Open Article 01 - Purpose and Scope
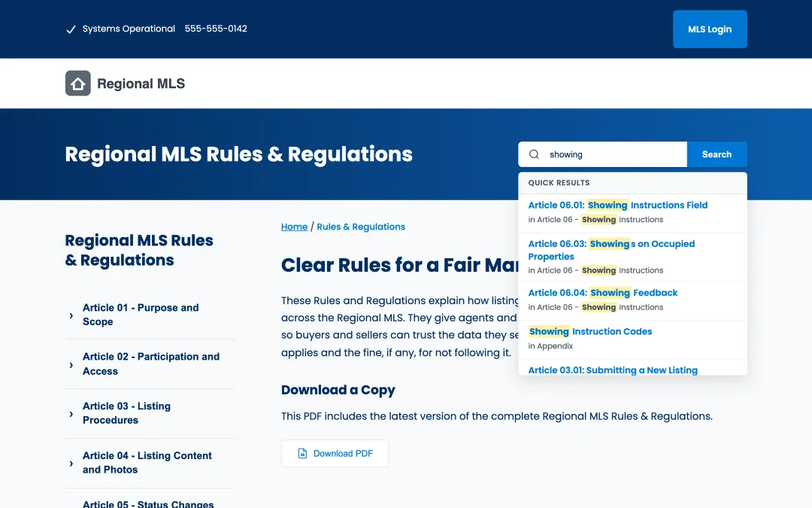This screenshot has width=812, height=508. click(x=141, y=315)
